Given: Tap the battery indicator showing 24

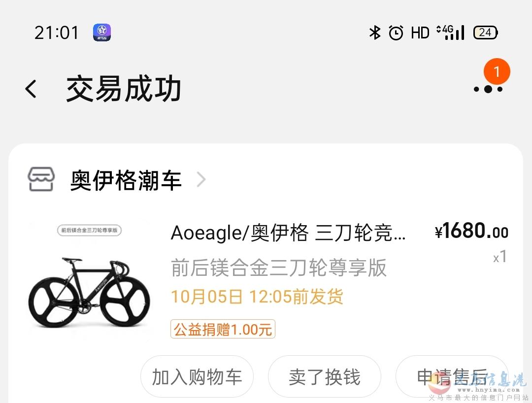Looking at the screenshot, I should 486,33.
